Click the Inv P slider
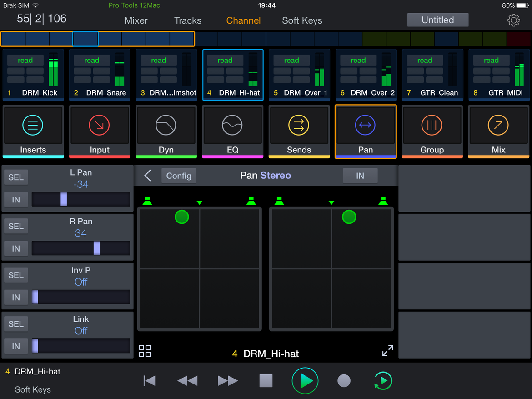 pos(81,297)
